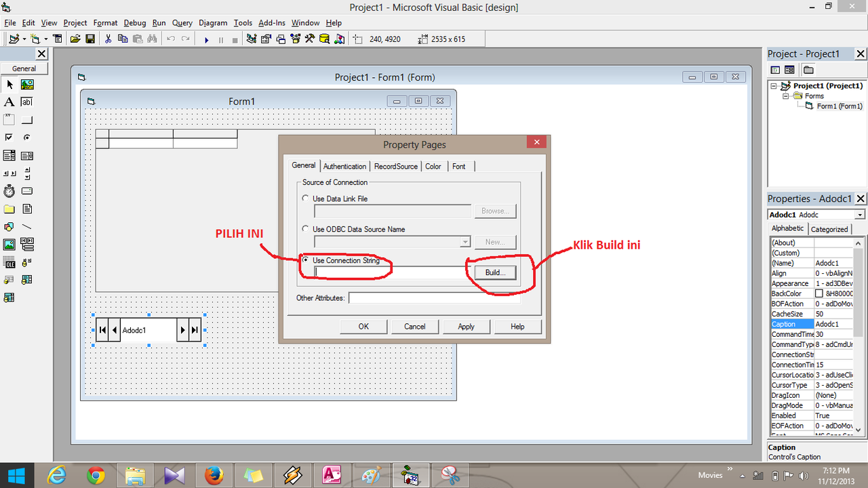Pick the Label control tool

9,102
